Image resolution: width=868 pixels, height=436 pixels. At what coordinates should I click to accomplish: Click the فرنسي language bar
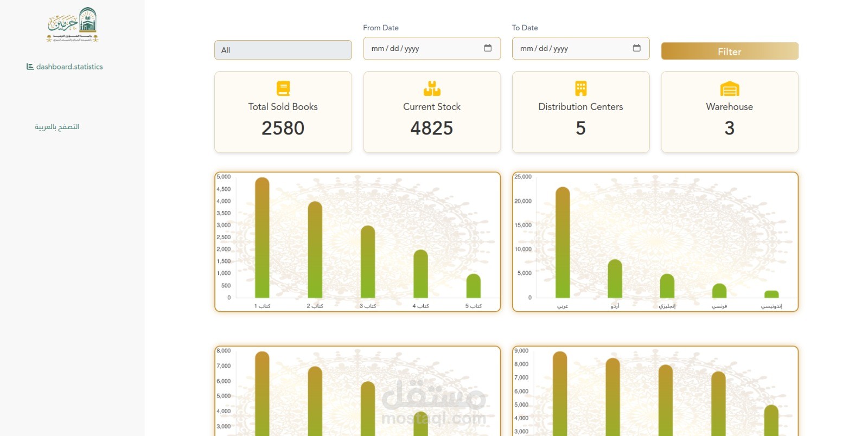click(x=719, y=291)
